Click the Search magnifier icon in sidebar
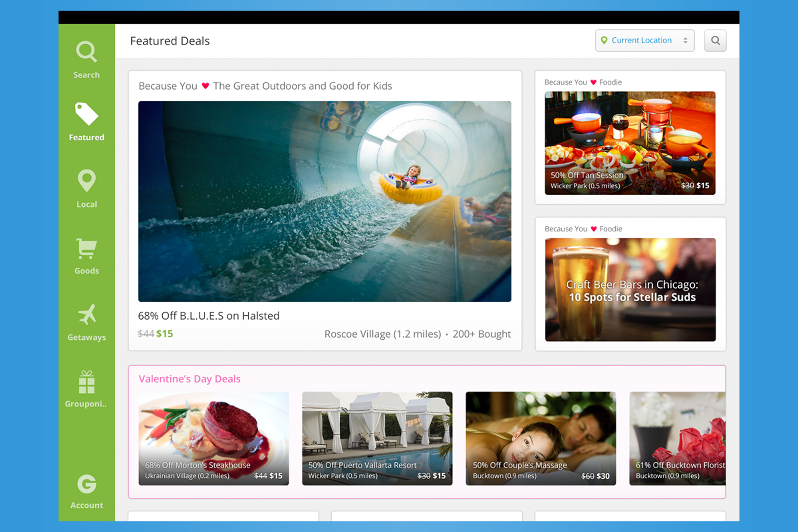This screenshot has width=798, height=532. tap(86, 52)
